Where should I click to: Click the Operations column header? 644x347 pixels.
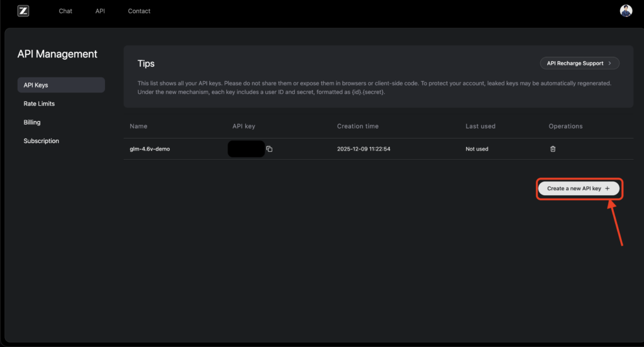click(x=565, y=127)
